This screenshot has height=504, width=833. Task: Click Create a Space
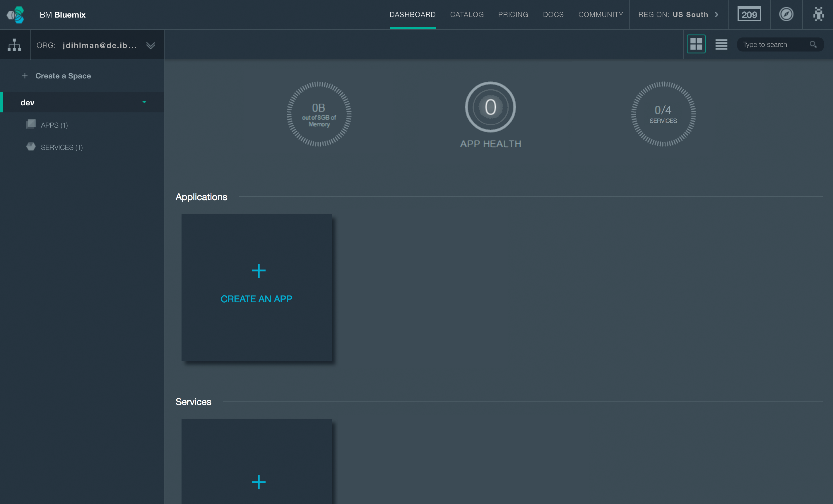tap(63, 76)
